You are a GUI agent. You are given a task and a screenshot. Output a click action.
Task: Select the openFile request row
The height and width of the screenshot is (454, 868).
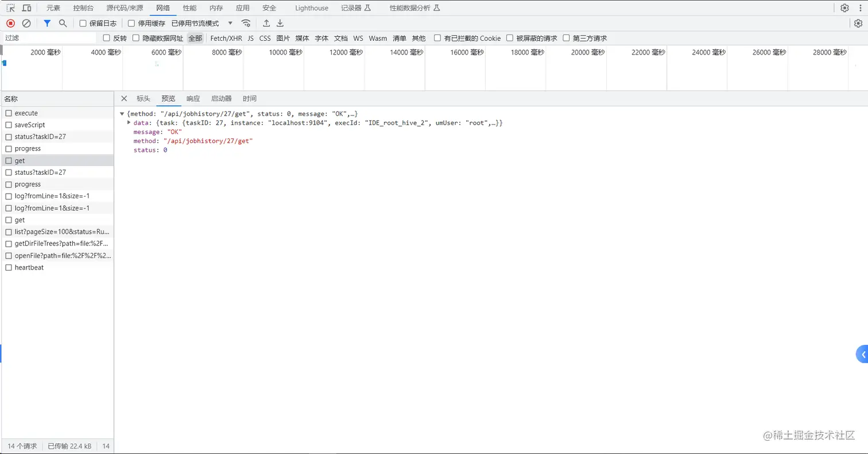tap(57, 256)
